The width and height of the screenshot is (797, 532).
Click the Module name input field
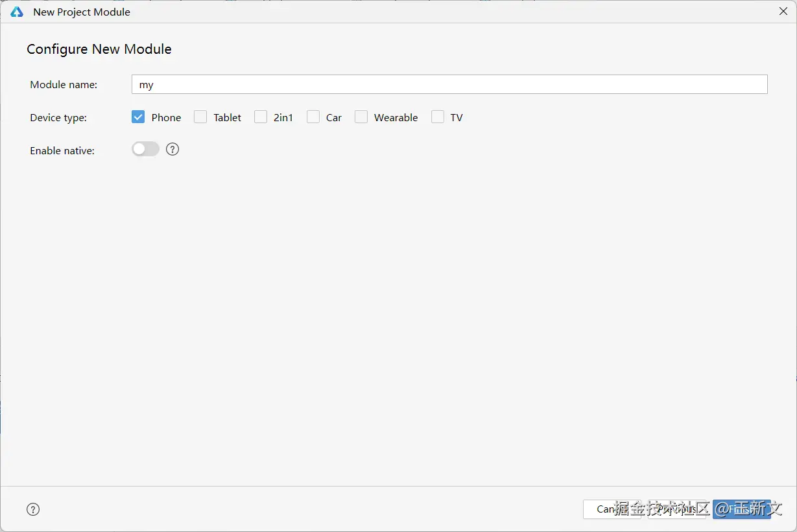click(449, 84)
